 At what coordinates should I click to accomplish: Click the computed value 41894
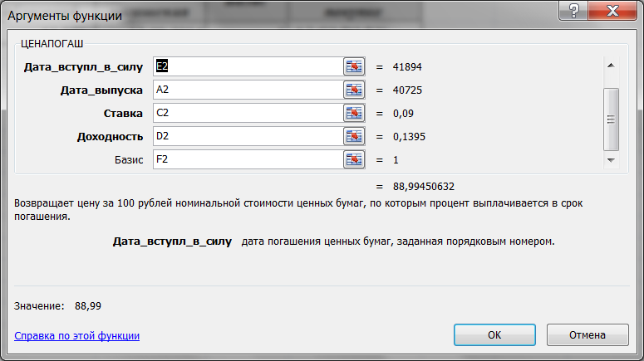pos(407,67)
